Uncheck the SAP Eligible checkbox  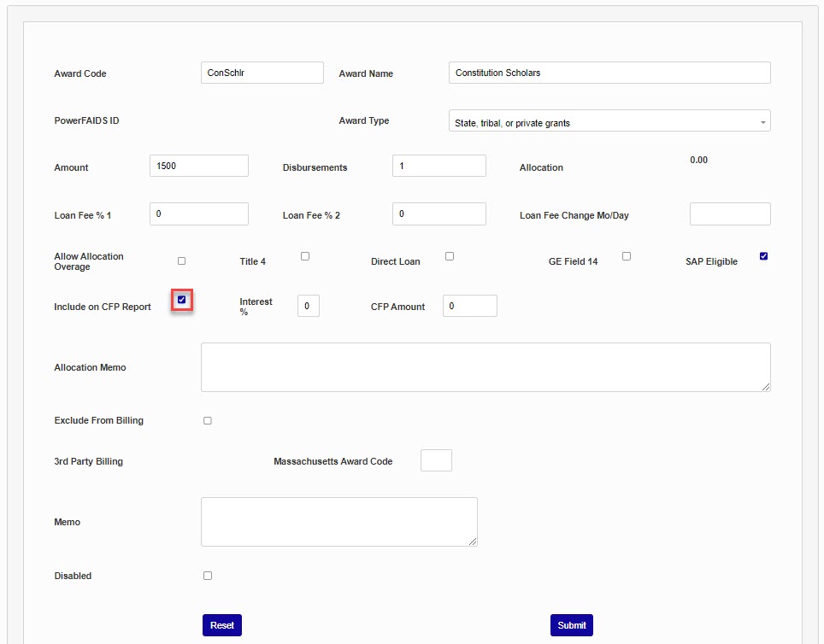click(763, 256)
